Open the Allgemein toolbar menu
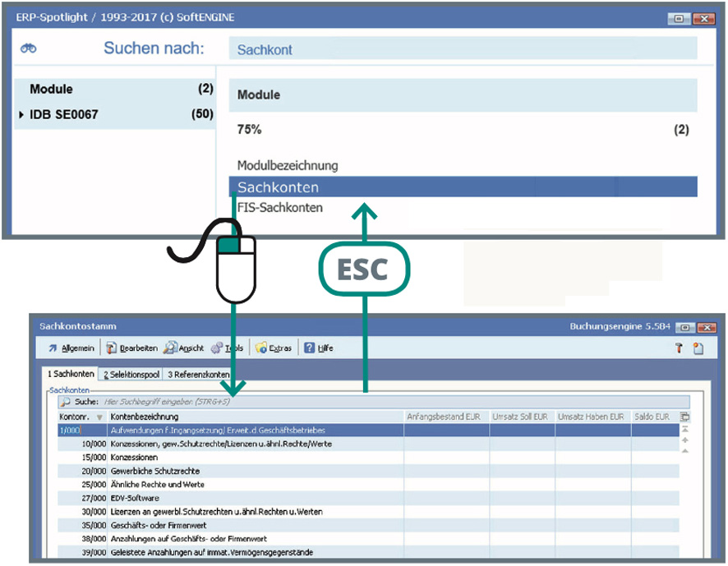 point(71,348)
